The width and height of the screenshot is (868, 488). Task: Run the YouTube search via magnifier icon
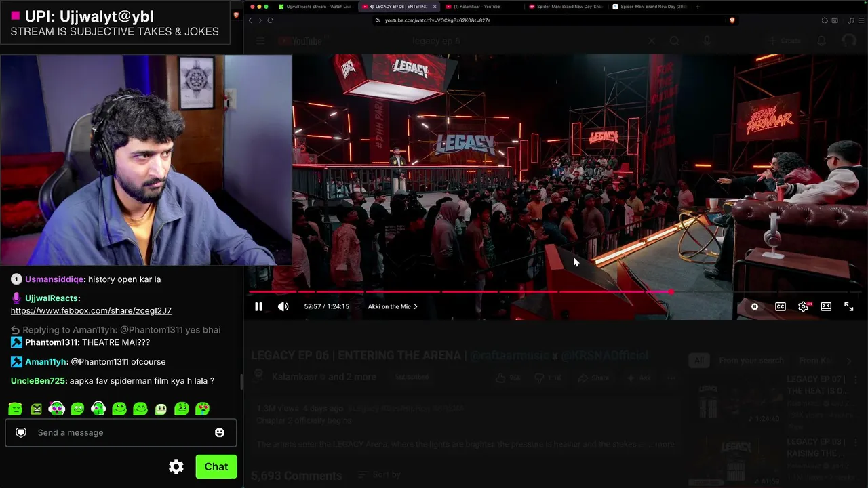(675, 41)
